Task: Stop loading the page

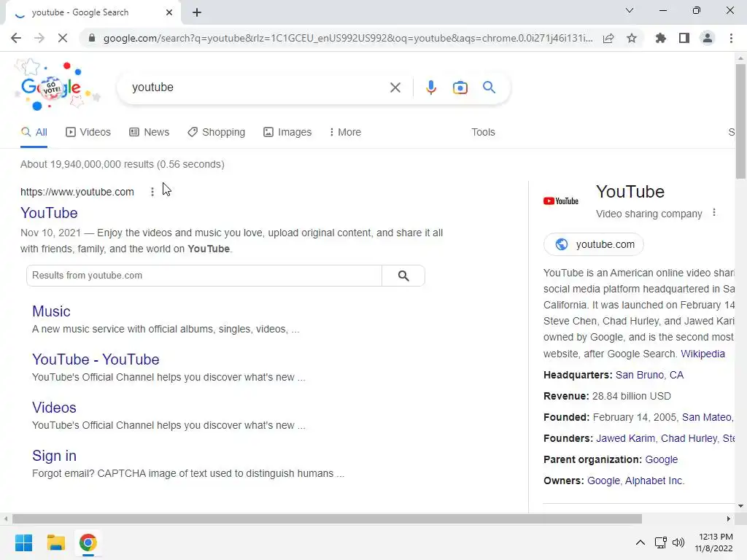Action: (x=63, y=38)
